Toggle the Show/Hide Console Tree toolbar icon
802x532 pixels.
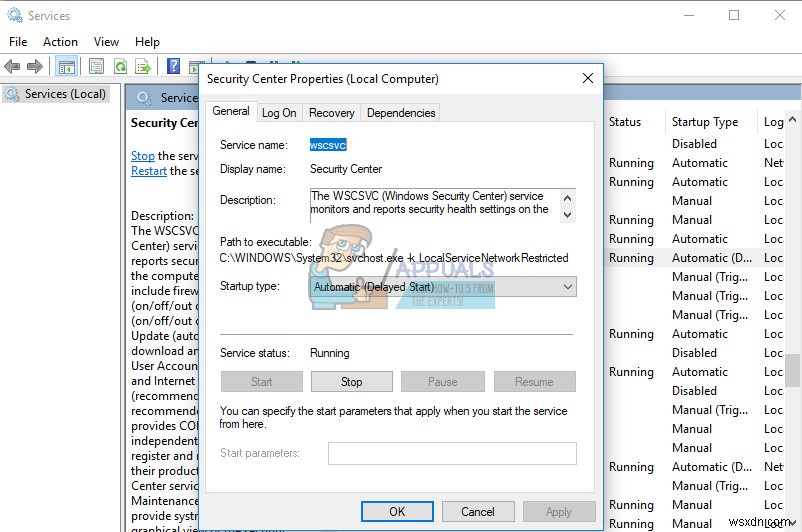pyautogui.click(x=67, y=66)
